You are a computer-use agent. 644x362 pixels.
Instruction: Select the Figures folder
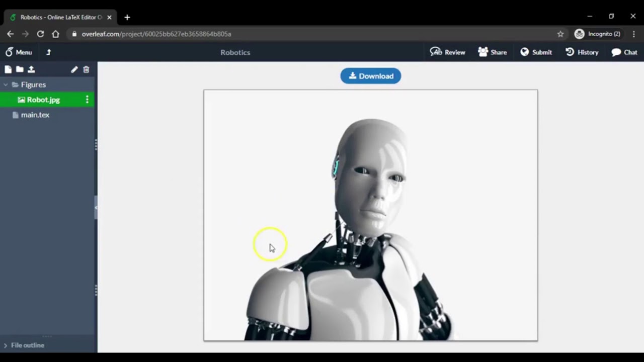33,84
